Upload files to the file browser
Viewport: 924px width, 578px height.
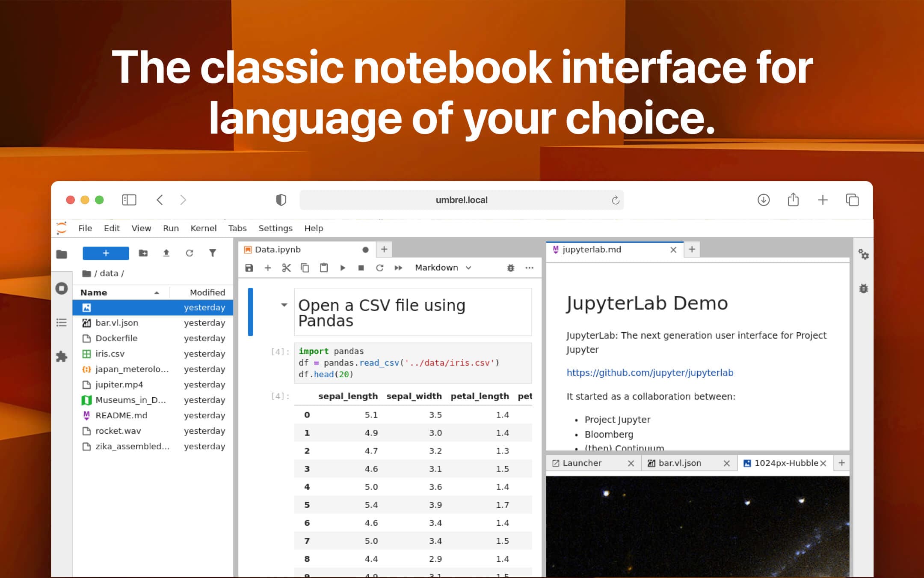tap(166, 253)
